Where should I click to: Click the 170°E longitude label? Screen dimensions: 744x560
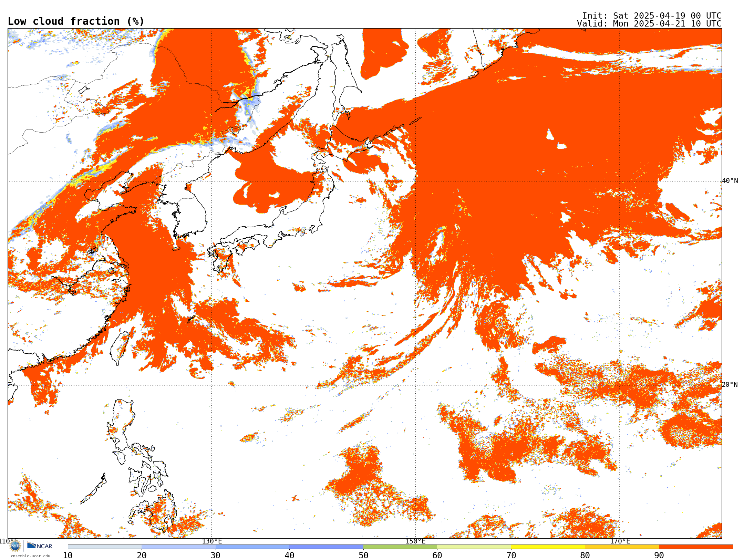pos(620,541)
